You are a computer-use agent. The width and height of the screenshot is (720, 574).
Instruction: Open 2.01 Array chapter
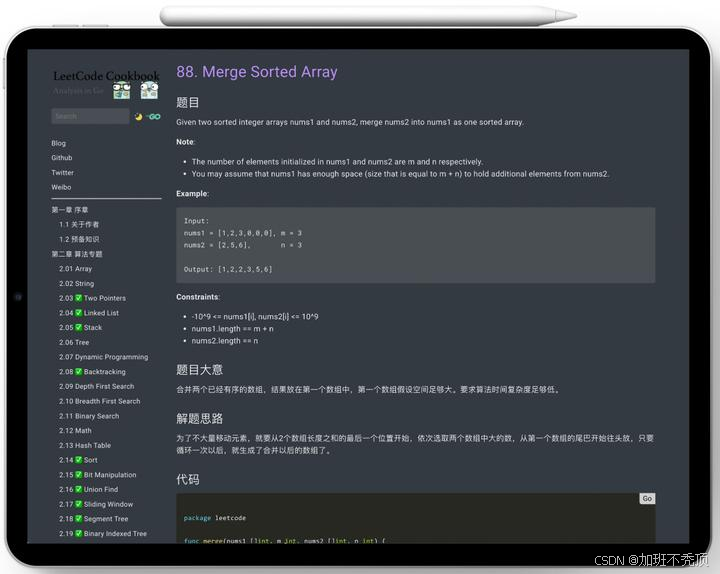click(75, 269)
